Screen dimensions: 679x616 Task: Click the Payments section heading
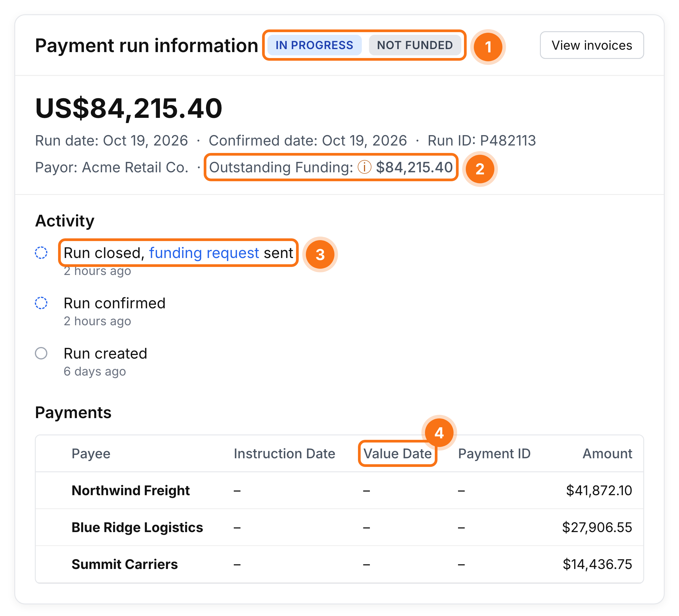coord(73,412)
